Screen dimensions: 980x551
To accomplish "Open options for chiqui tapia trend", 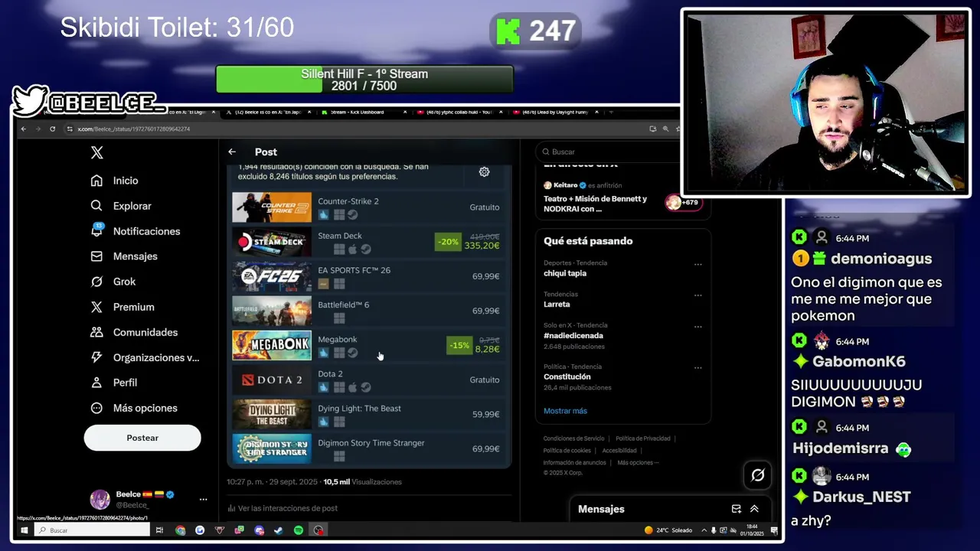I will pyautogui.click(x=697, y=265).
